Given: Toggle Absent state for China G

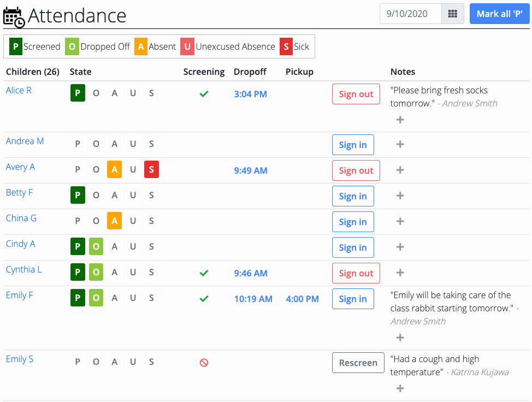Looking at the screenshot, I should coord(114,221).
